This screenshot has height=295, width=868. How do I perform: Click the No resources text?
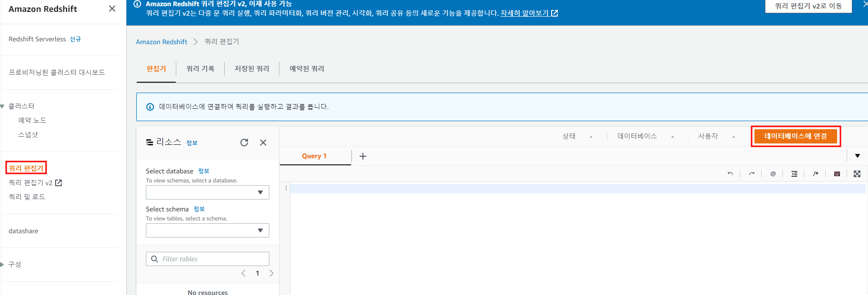point(208,292)
